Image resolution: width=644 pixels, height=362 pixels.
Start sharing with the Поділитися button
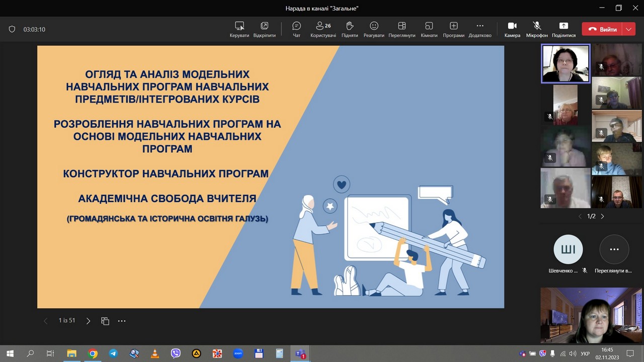[x=563, y=29]
